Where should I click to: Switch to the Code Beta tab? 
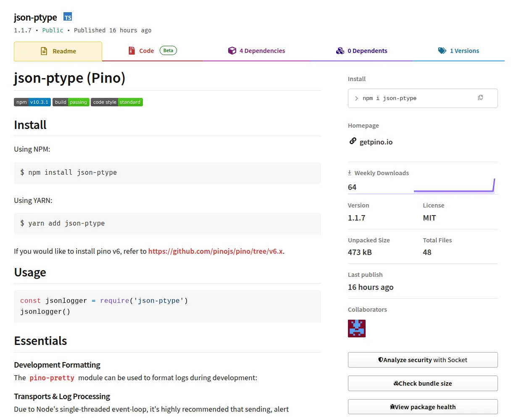pos(146,50)
